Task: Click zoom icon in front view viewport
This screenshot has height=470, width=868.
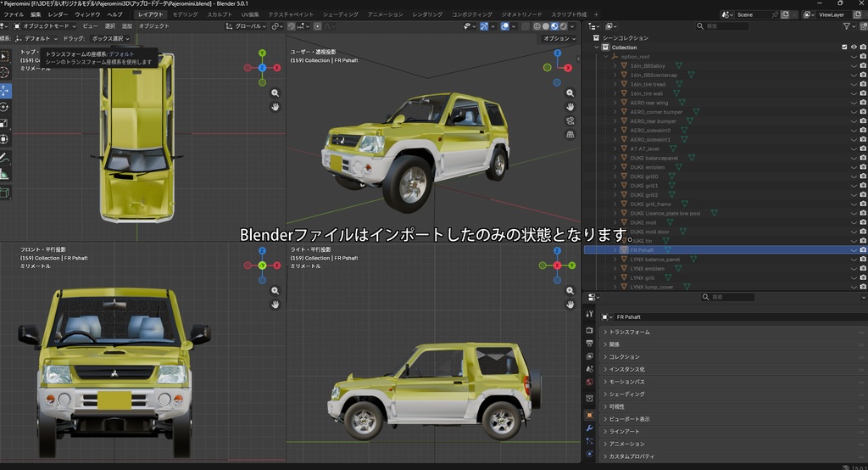Action: (x=275, y=290)
